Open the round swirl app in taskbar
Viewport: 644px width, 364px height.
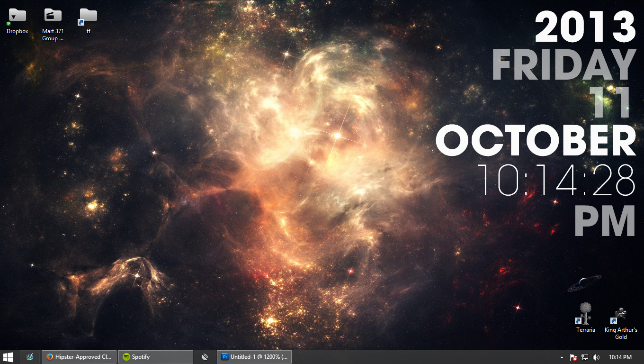205,357
